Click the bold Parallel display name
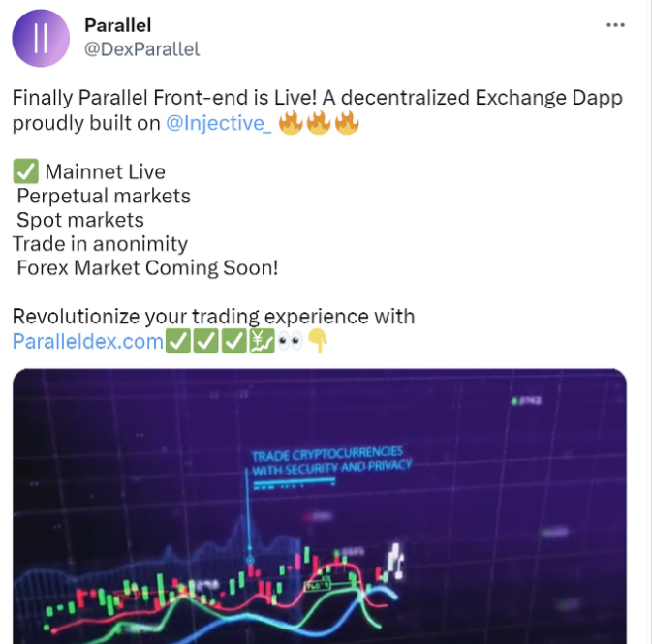This screenshot has height=644, width=652. (118, 25)
